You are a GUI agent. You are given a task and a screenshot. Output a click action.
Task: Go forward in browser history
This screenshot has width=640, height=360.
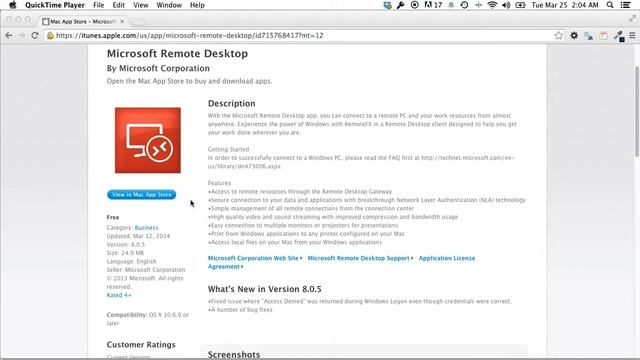[x=22, y=36]
